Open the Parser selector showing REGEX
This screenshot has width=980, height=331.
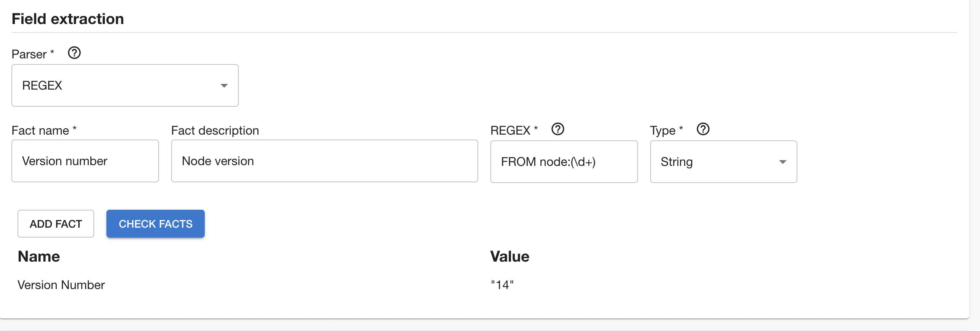(125, 85)
